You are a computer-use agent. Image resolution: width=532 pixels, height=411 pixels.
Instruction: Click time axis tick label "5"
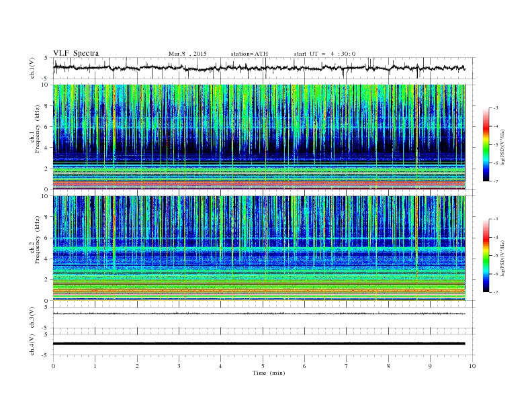[263, 366]
